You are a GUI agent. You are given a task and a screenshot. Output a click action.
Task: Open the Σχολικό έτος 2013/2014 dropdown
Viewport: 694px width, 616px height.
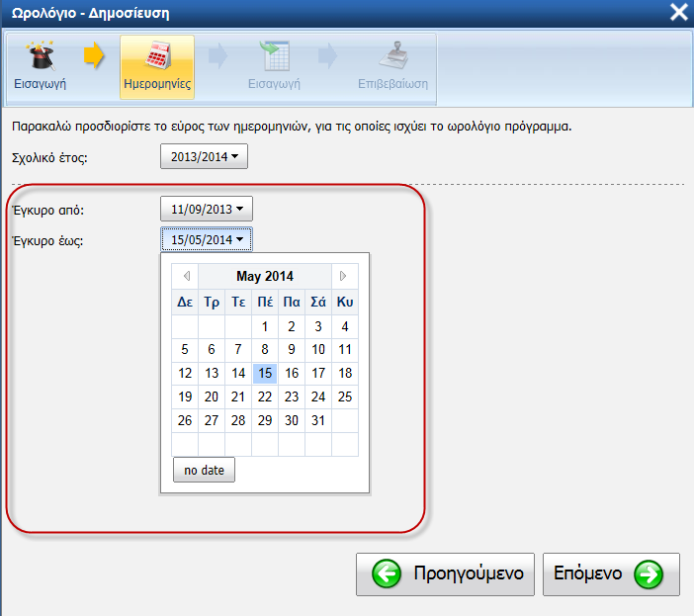click(x=204, y=156)
